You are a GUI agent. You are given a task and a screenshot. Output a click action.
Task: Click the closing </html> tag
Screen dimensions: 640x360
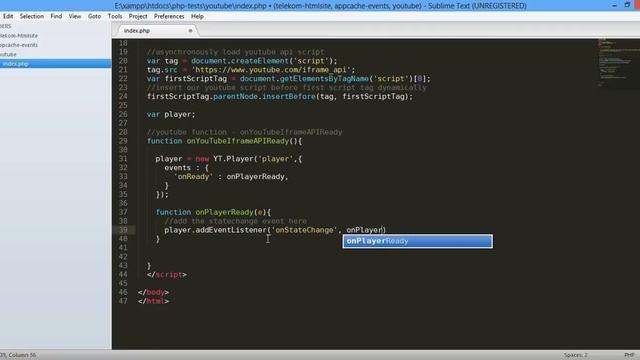pos(153,301)
